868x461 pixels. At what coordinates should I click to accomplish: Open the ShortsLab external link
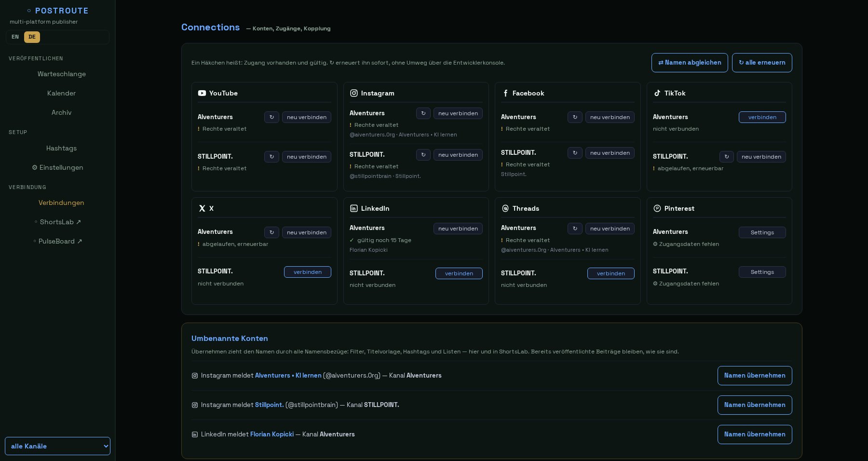(x=58, y=222)
